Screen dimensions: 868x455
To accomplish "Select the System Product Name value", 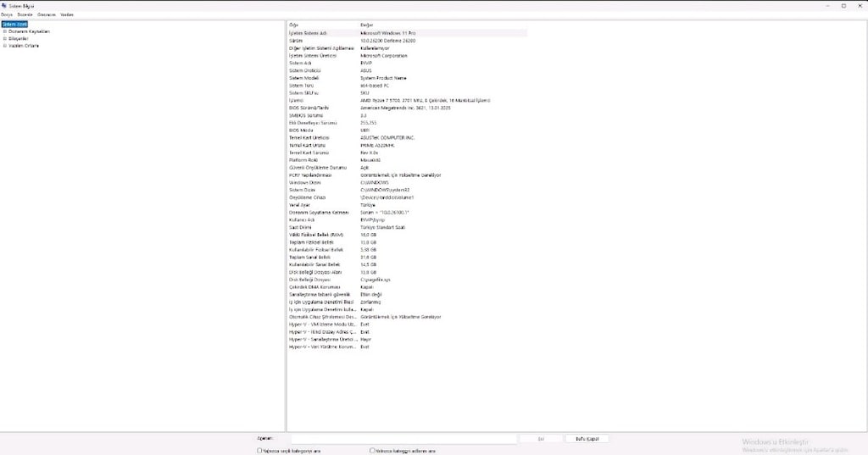I will (x=384, y=78).
